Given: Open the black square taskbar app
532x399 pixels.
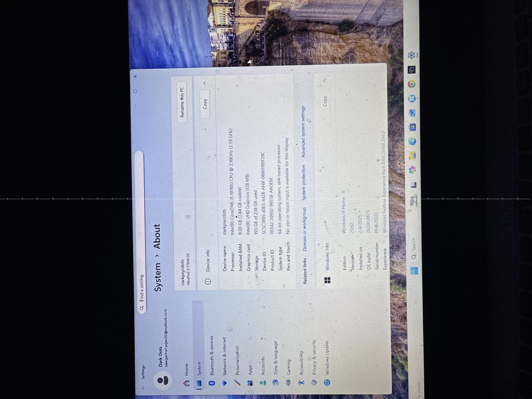Looking at the screenshot, I should point(412,70).
